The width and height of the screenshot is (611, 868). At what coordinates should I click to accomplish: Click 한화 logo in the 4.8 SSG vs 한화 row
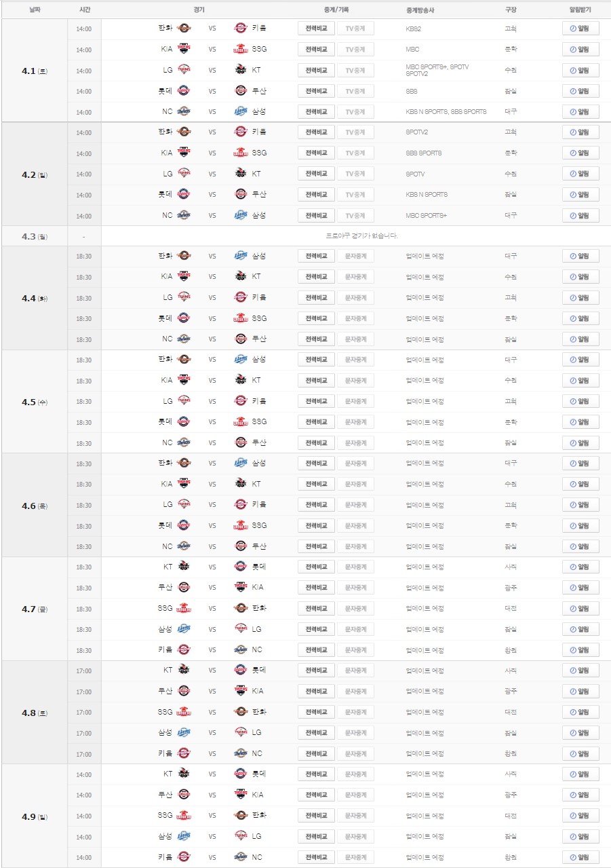pos(241,712)
